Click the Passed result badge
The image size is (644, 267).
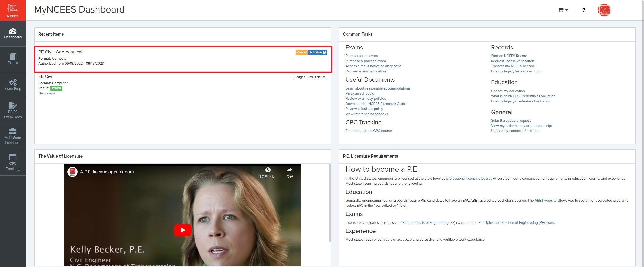pos(56,88)
